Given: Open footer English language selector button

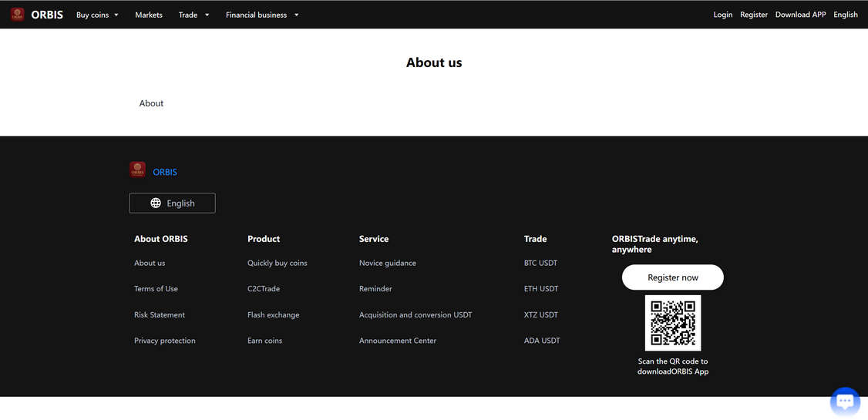Looking at the screenshot, I should [x=172, y=203].
